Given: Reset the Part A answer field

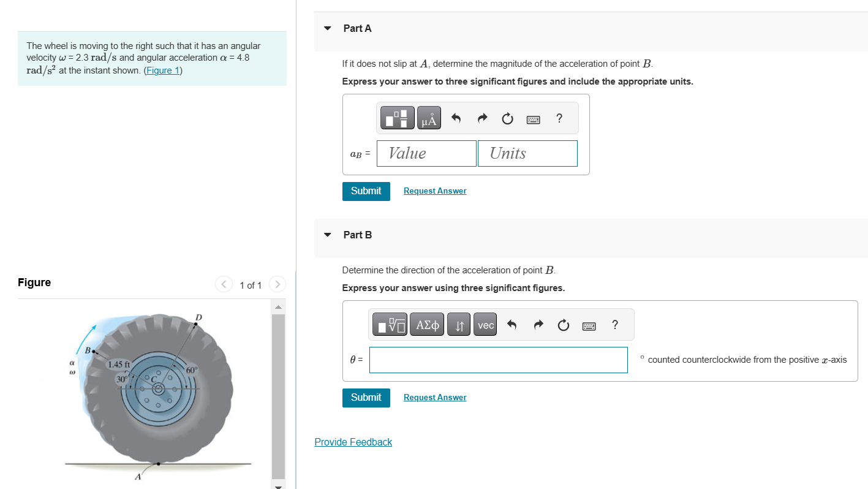Looking at the screenshot, I should click(507, 118).
